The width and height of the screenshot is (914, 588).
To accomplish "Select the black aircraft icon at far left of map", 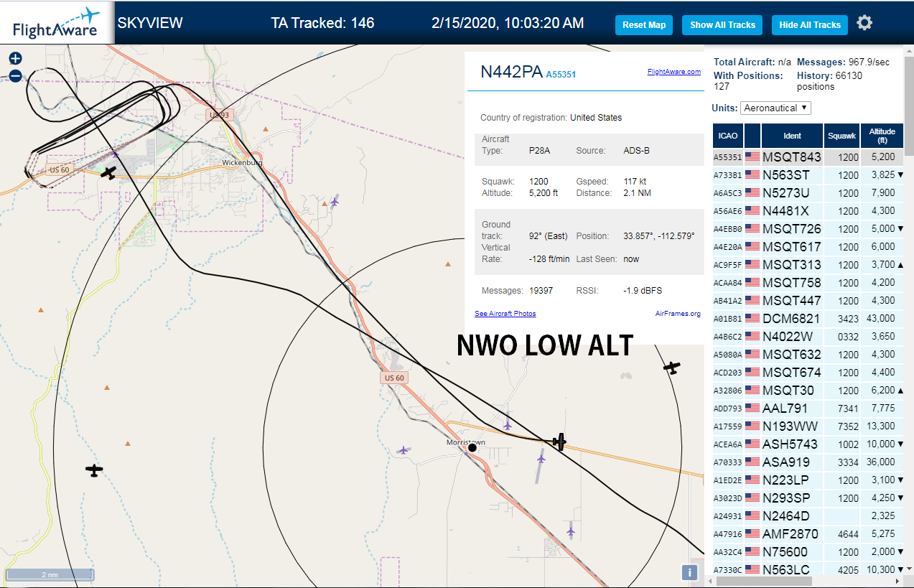I will coord(94,470).
